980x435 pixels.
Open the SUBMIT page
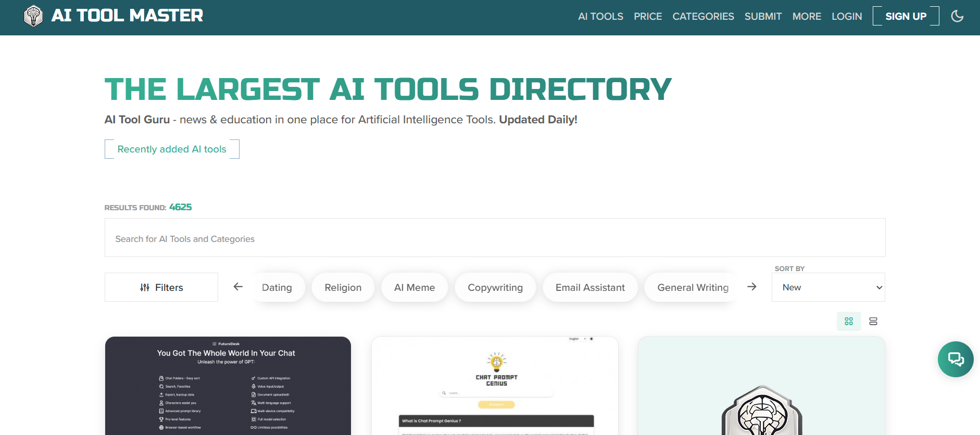click(763, 16)
